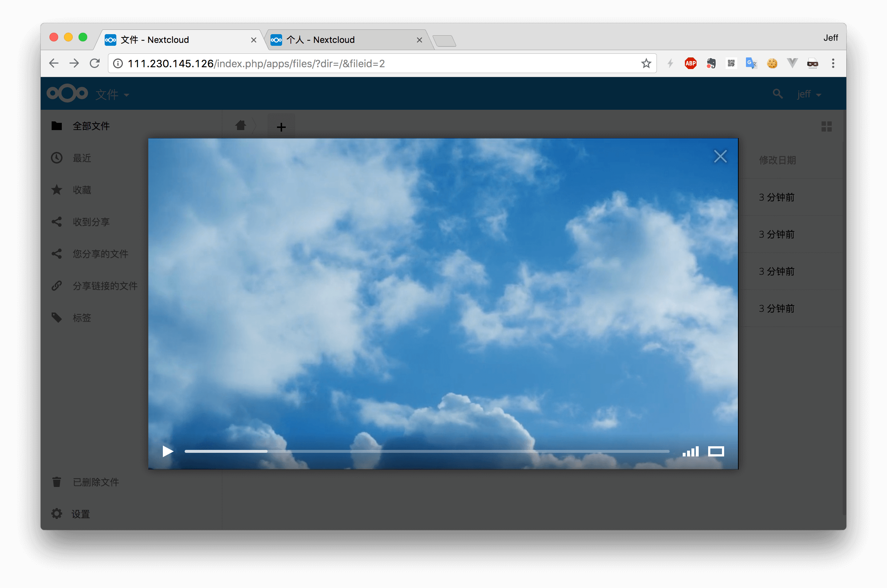Open Vue devtools extension
The width and height of the screenshot is (887, 588).
click(x=792, y=63)
